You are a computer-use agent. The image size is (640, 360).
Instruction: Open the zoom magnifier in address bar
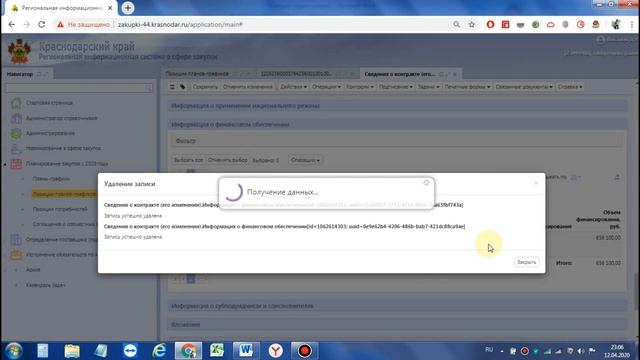pyautogui.click(x=456, y=24)
